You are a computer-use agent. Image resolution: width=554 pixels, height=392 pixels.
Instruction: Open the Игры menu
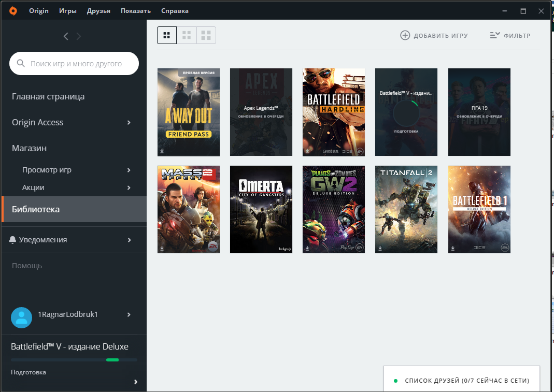[68, 11]
